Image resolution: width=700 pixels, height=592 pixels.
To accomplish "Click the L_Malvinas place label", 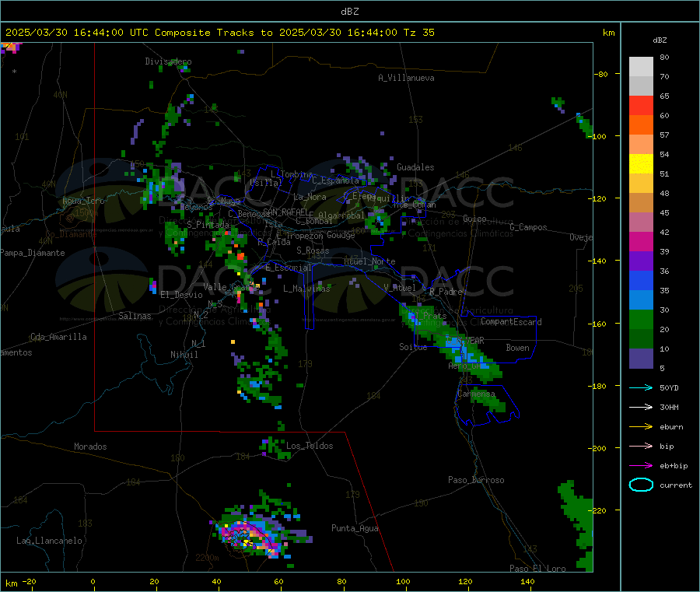I will tap(306, 289).
